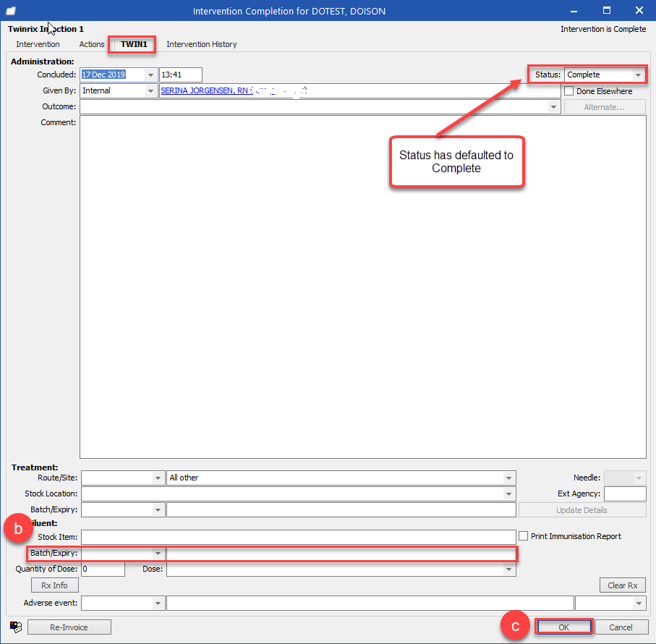Click the Rx Info button
Viewport: 656px width, 644px height.
54,585
